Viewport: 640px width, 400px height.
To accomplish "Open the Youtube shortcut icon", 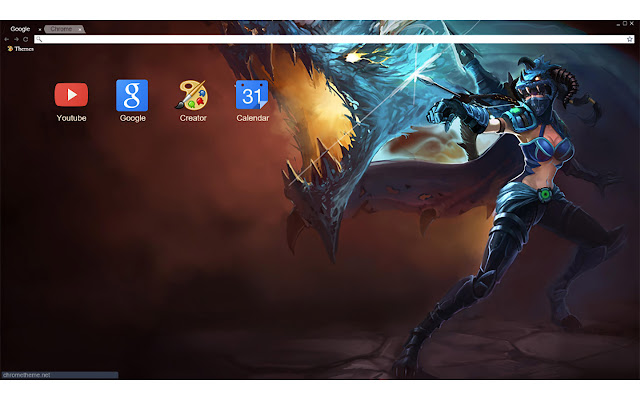I will [71, 95].
